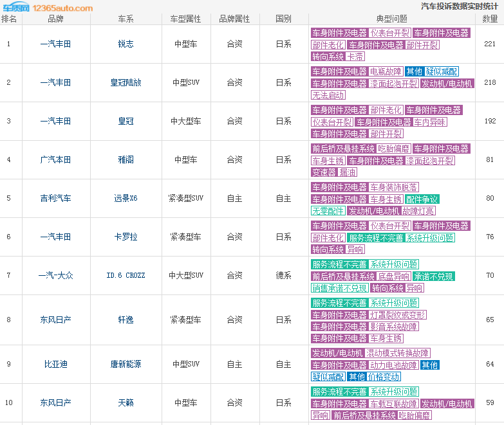Click the blue 其他 疑似减配 tag for 皇冠陆放

tap(432, 71)
